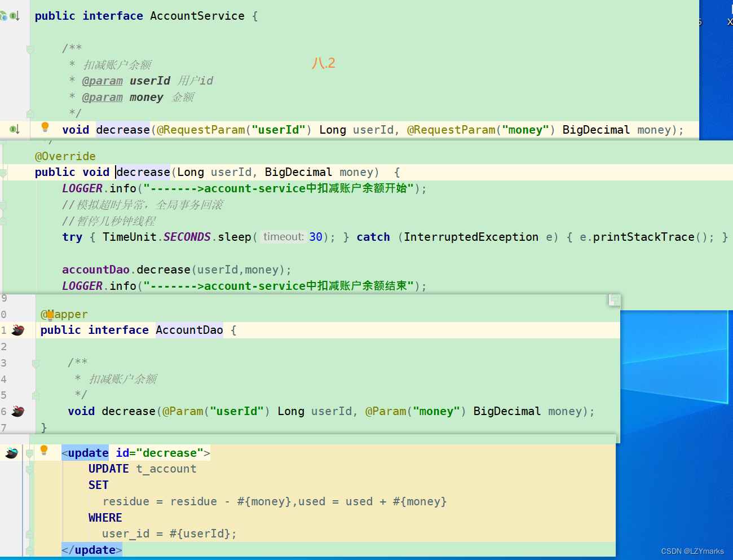Click used = used + #{money} expression
This screenshot has height=560, width=733.
click(373, 501)
